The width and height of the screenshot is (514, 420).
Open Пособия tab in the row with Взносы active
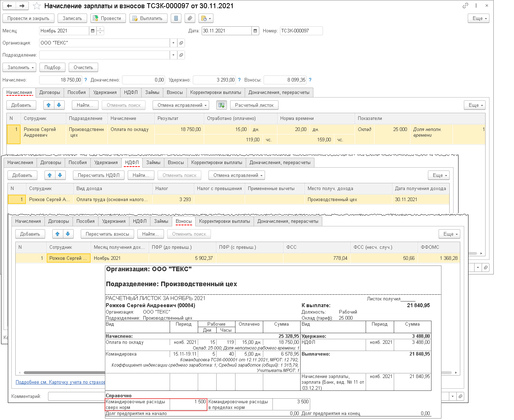[x=85, y=221]
